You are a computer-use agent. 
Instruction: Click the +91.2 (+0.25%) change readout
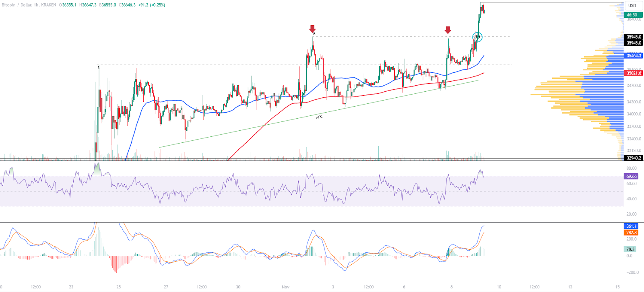coord(151,5)
